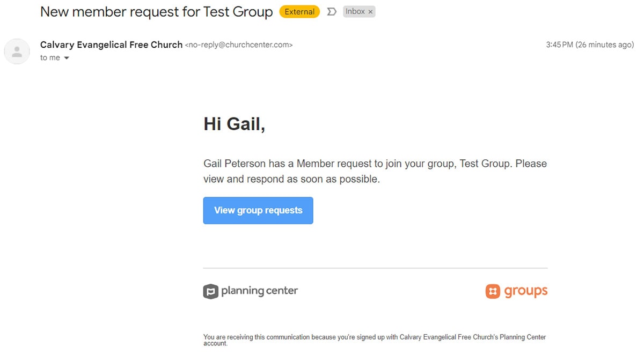This screenshot has height=362, width=644.
Task: Click the "to me" recipient text
Action: click(50, 58)
